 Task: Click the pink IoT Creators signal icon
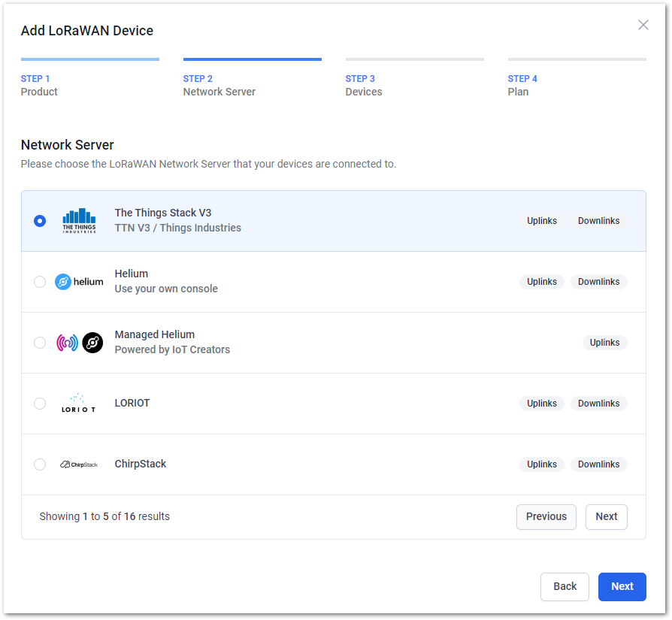68,343
